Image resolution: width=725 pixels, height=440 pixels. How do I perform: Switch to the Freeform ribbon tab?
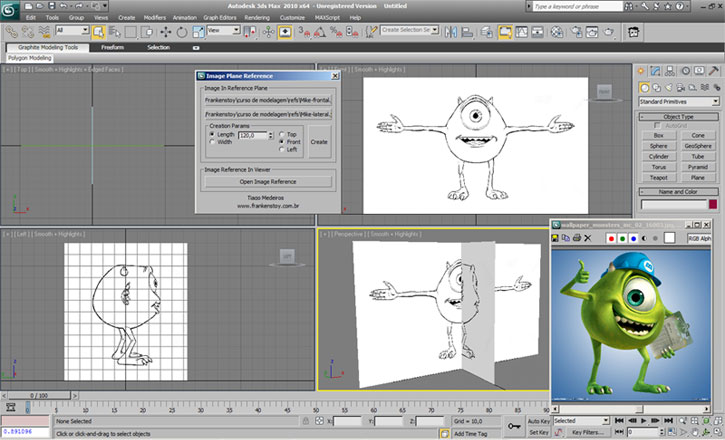112,47
